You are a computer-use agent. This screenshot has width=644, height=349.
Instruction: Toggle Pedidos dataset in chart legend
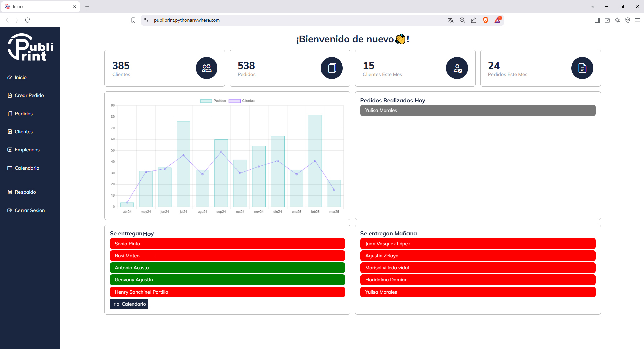coord(213,101)
